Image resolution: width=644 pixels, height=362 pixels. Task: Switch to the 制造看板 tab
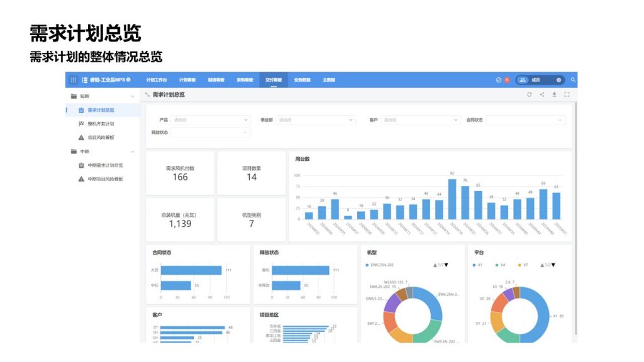[216, 80]
